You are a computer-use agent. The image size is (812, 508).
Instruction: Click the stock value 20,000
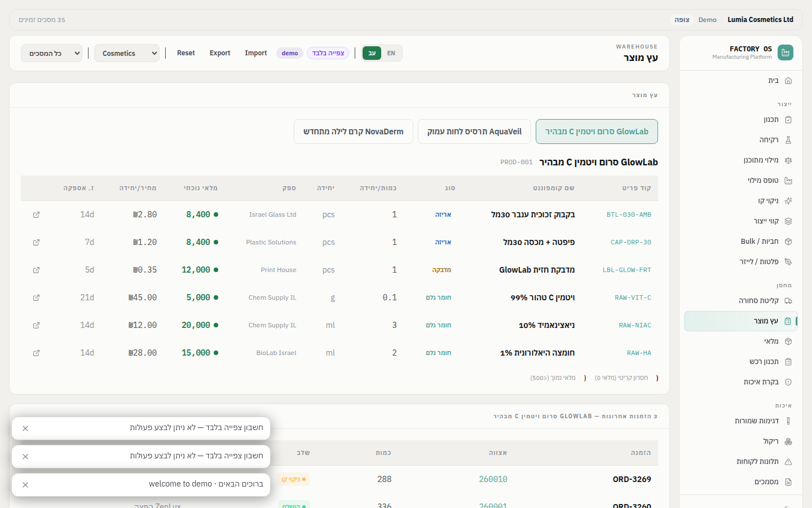[x=196, y=325]
